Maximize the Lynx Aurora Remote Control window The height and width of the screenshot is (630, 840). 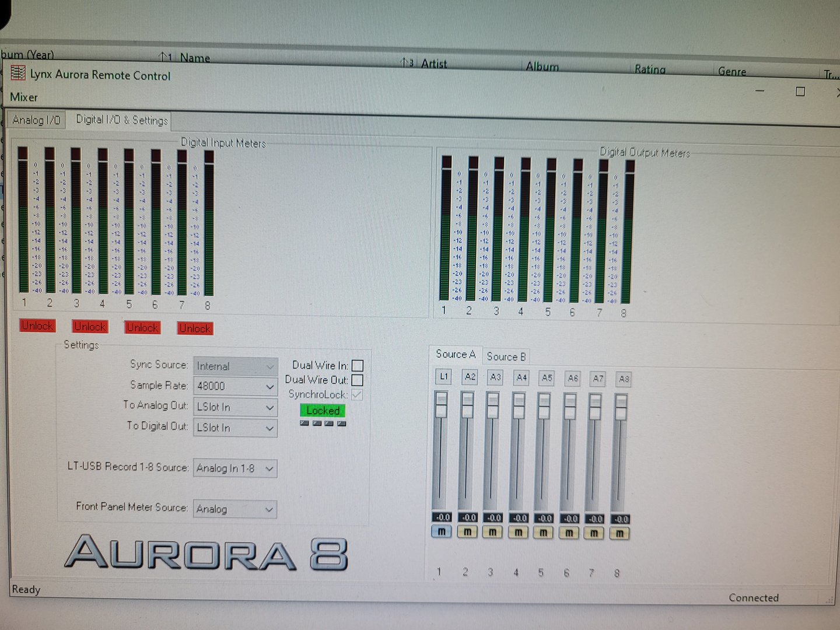pyautogui.click(x=800, y=92)
